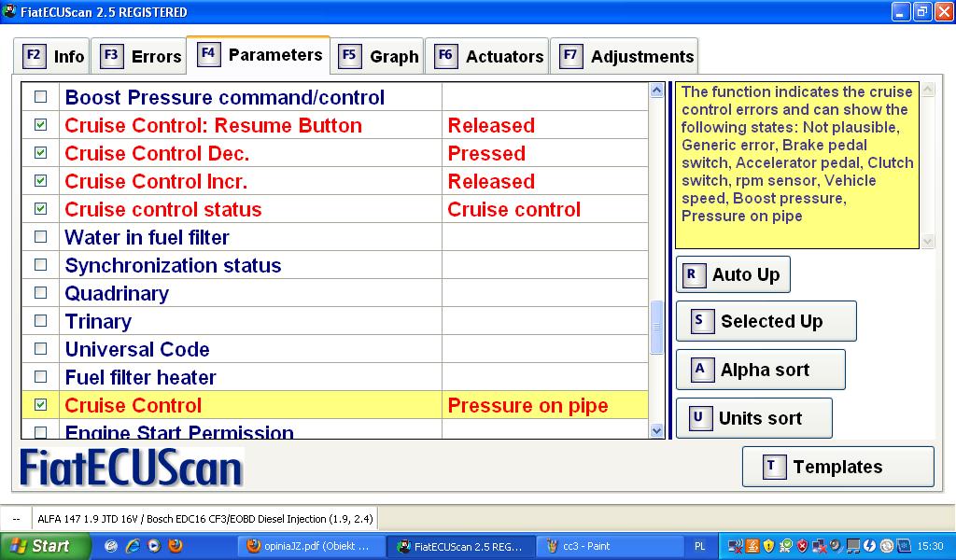This screenshot has width=956, height=560.
Task: Open the Actuators tab
Action: click(x=486, y=56)
